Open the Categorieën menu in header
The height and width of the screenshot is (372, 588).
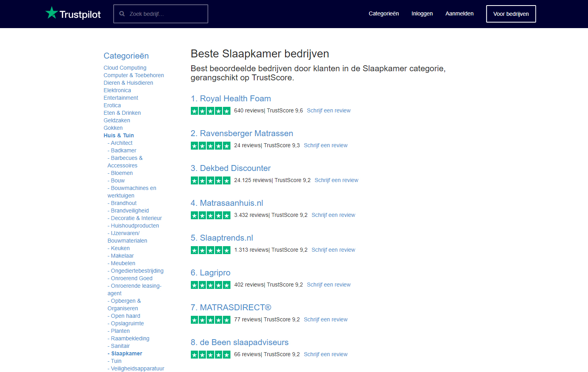click(x=384, y=13)
